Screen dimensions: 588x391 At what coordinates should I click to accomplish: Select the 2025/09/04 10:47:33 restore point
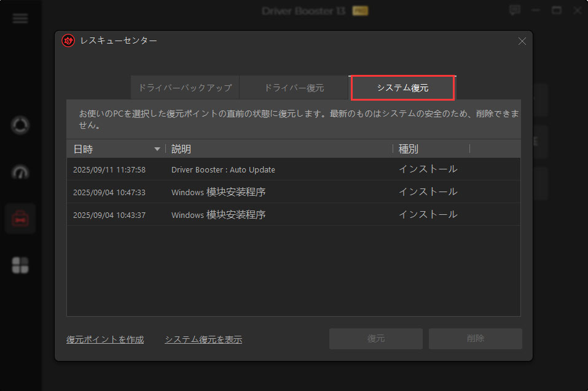tap(294, 192)
